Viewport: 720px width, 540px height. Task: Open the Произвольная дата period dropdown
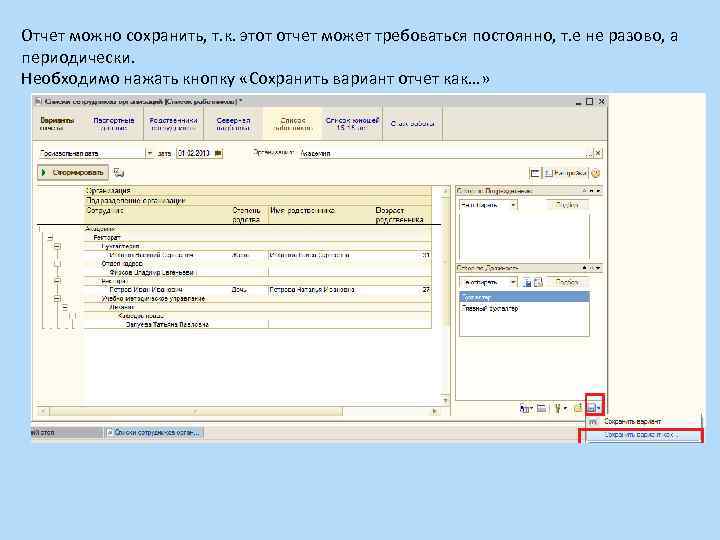[150, 153]
